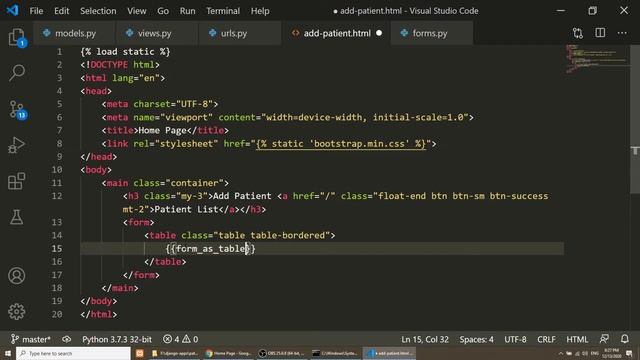
Task: Open the Windows action center notification icon
Action: tap(629, 353)
